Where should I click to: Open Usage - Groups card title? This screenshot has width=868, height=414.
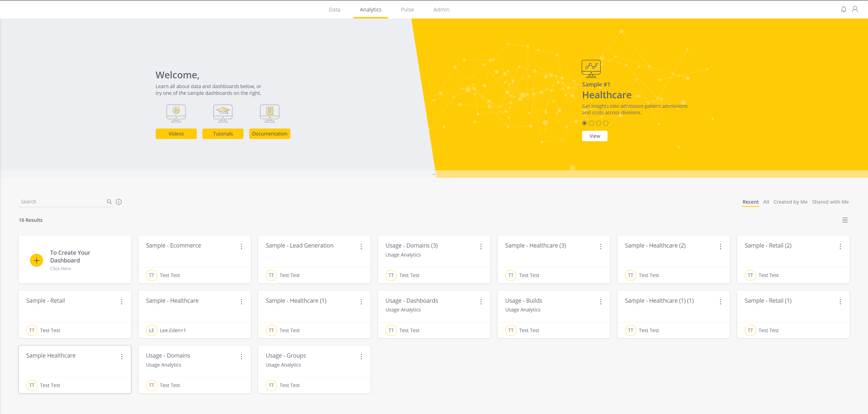(285, 355)
